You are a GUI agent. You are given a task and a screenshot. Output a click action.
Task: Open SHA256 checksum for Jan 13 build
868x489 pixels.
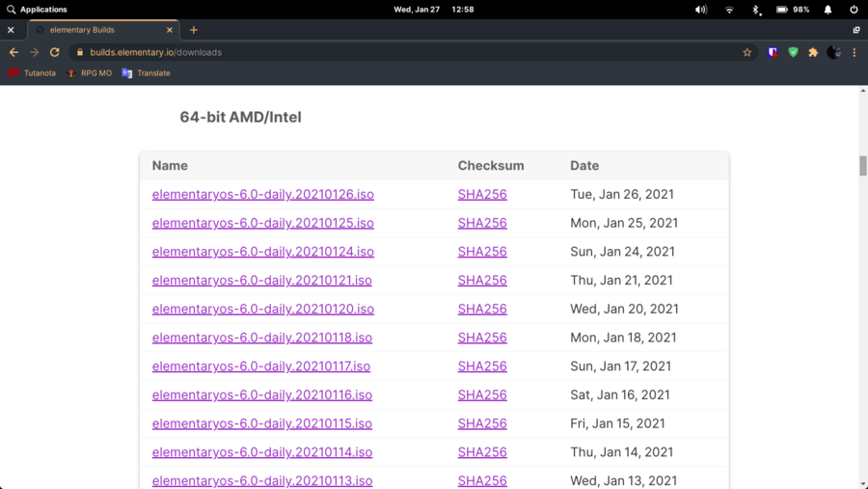[x=482, y=480]
